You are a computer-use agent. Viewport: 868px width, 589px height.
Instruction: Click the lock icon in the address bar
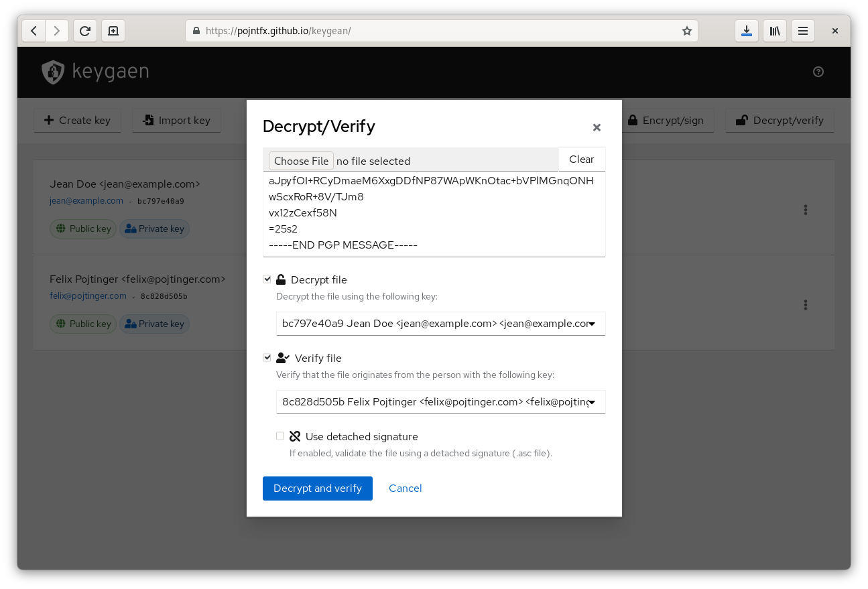[196, 31]
